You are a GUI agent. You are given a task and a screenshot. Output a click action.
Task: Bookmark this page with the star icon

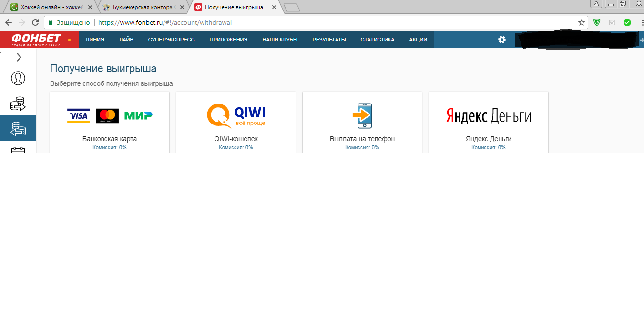click(x=582, y=22)
